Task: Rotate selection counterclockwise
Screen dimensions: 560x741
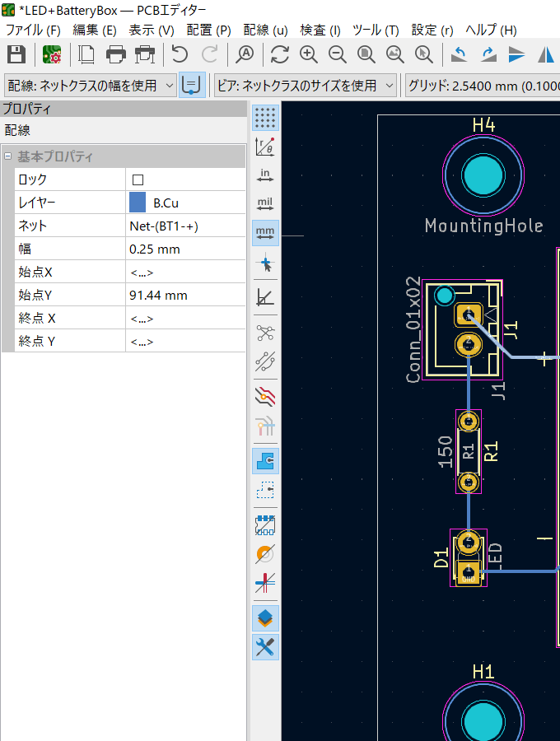Action: click(x=459, y=55)
